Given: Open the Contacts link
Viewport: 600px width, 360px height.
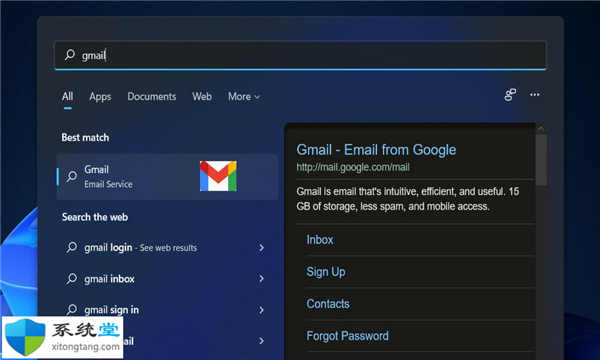Looking at the screenshot, I should [x=328, y=304].
